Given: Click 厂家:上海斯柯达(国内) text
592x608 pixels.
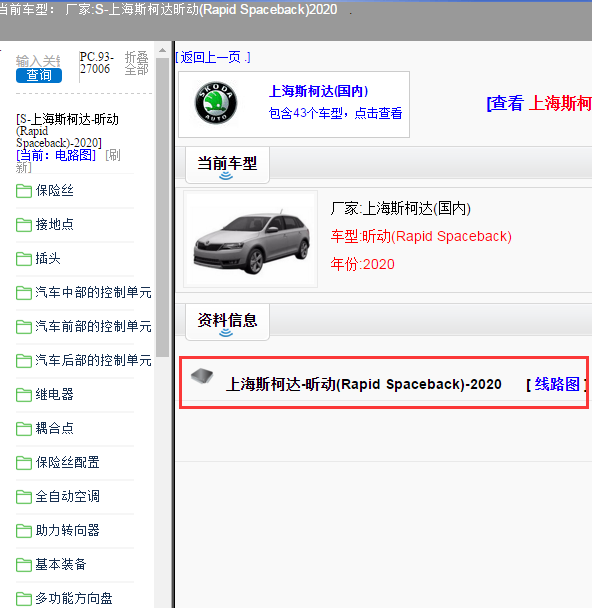Looking at the screenshot, I should tap(400, 209).
